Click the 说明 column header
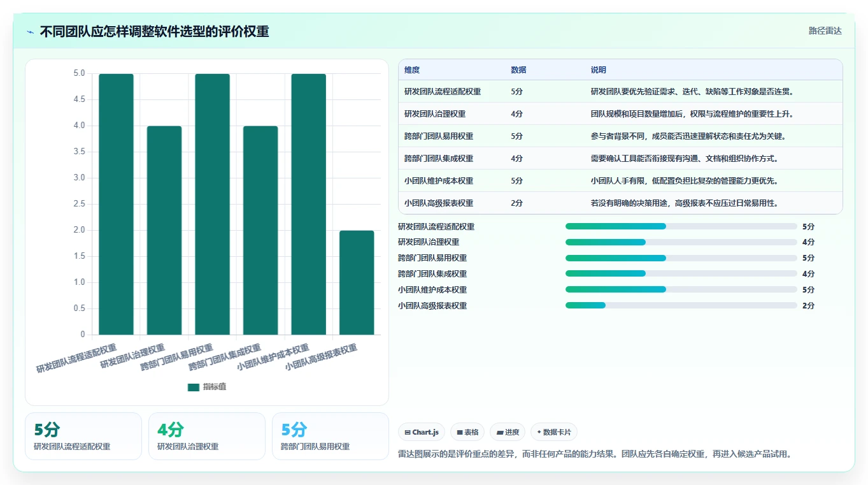The height and width of the screenshot is (485, 868). pos(599,70)
